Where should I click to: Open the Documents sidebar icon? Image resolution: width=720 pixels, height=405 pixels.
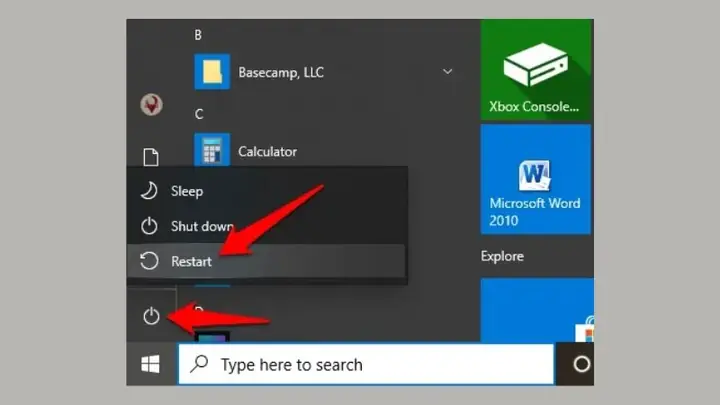point(151,157)
